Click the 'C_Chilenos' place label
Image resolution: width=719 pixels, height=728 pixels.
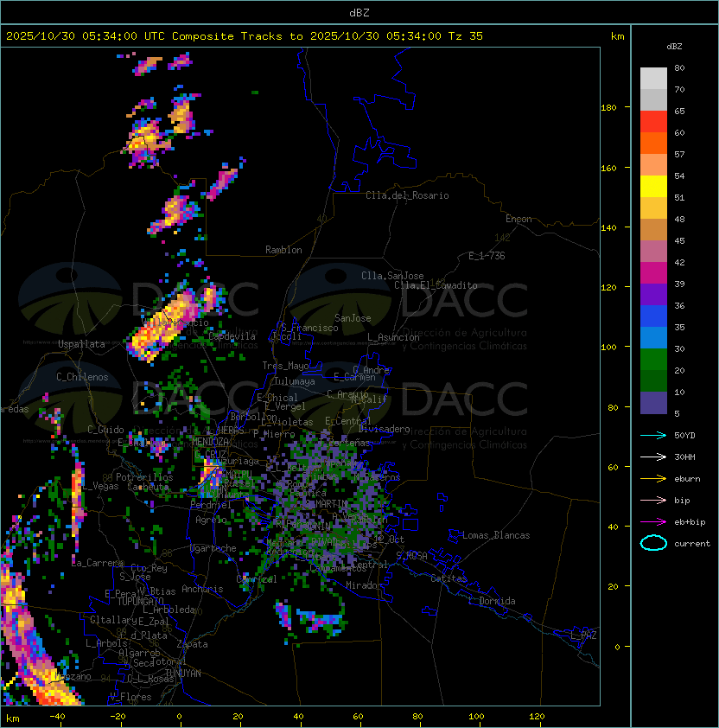82,377
